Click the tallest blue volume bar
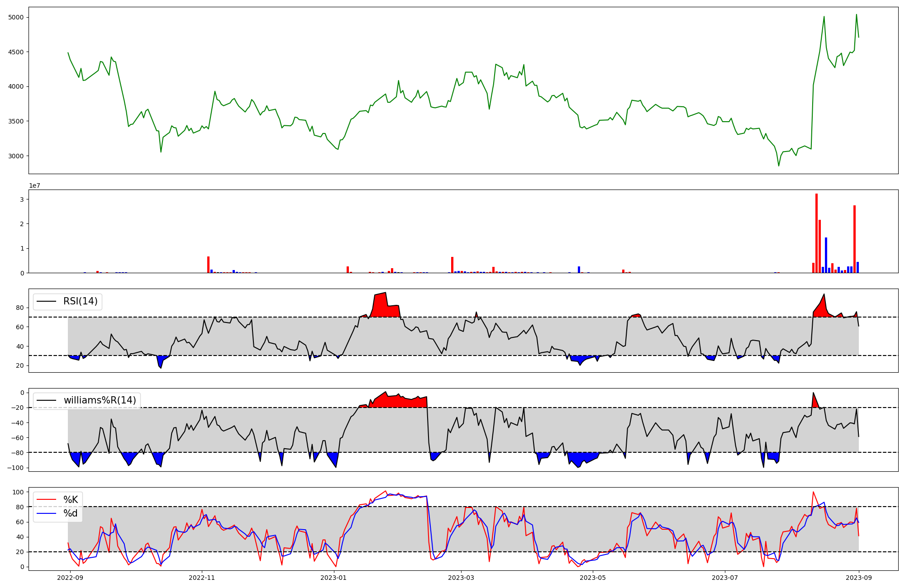The width and height of the screenshot is (905, 588). pos(826,256)
